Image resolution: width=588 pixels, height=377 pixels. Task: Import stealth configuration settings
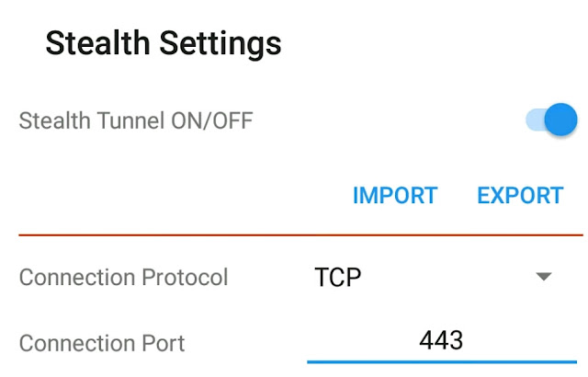pos(395,196)
